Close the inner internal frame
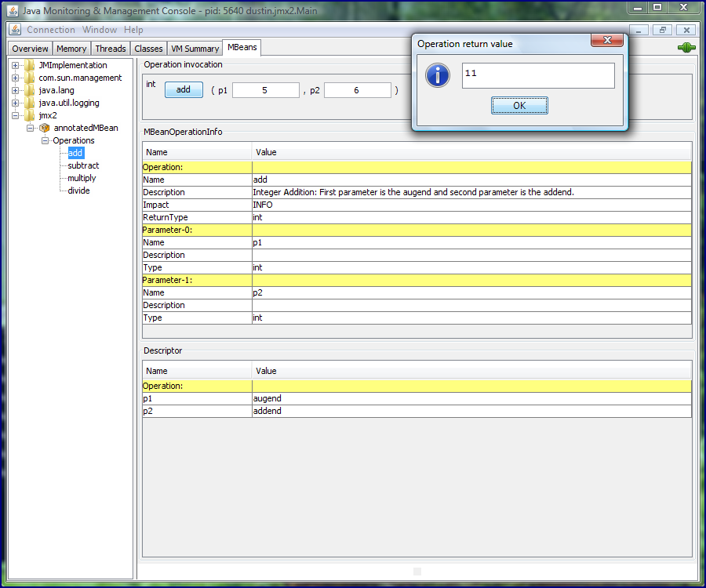 (686, 30)
